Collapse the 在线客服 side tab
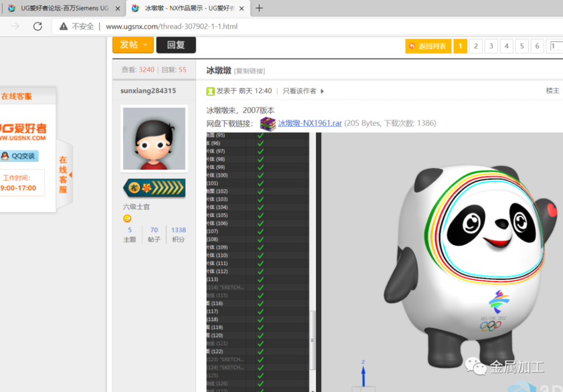The width and height of the screenshot is (563, 392). coord(65,175)
